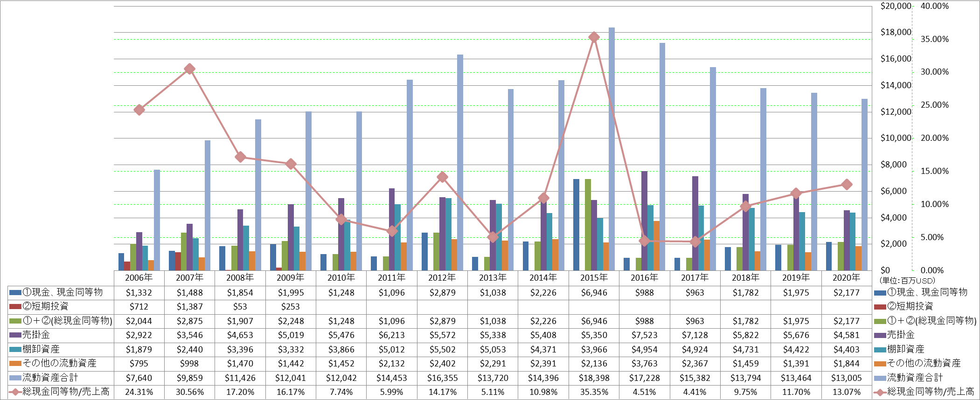
Task: Click the teal 棚卸資産 swatch in the right legend
Action: (880, 350)
